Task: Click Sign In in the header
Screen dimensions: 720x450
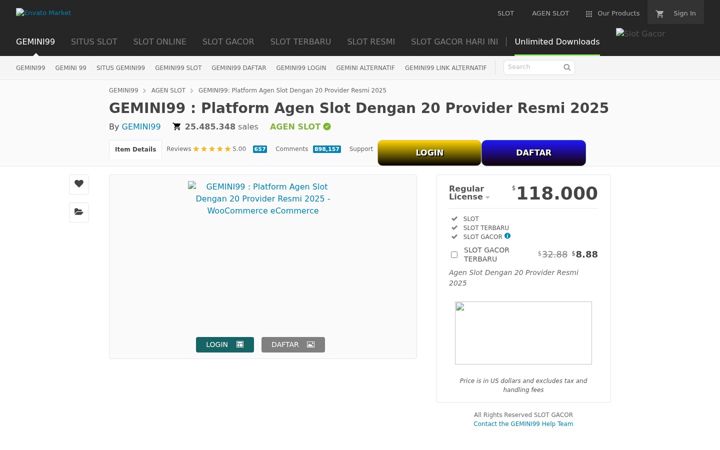Action: click(x=684, y=14)
